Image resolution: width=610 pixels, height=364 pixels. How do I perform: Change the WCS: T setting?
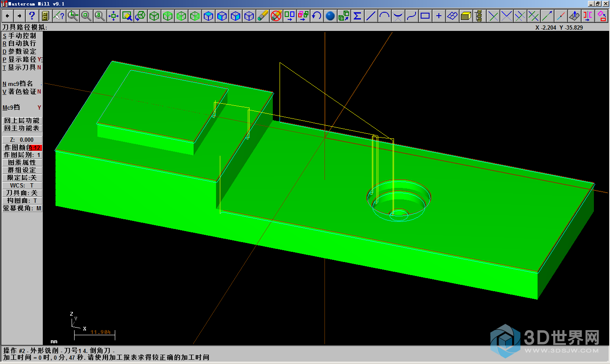click(x=22, y=185)
